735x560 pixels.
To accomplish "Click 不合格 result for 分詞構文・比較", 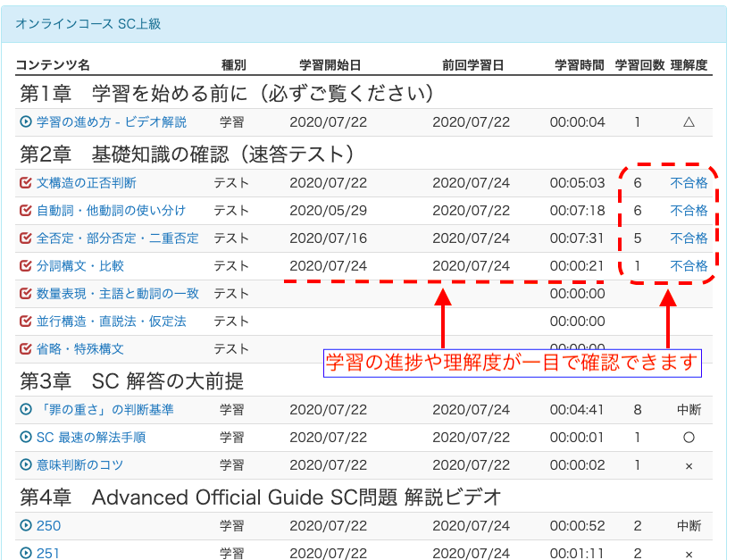I will click(689, 266).
